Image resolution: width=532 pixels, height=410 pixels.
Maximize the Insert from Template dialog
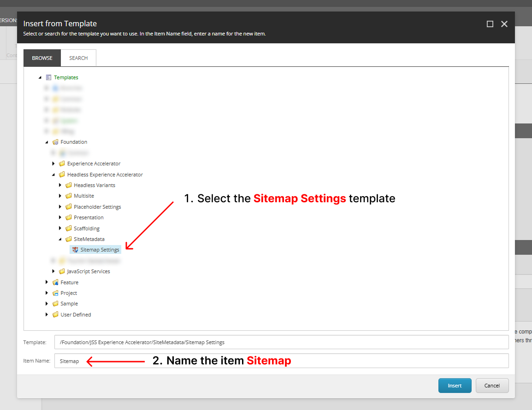click(x=490, y=24)
